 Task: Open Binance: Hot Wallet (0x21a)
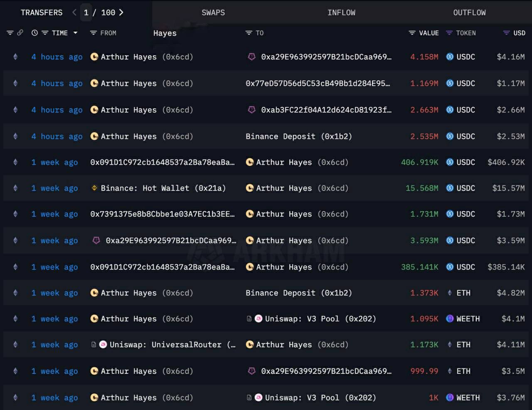coord(163,188)
